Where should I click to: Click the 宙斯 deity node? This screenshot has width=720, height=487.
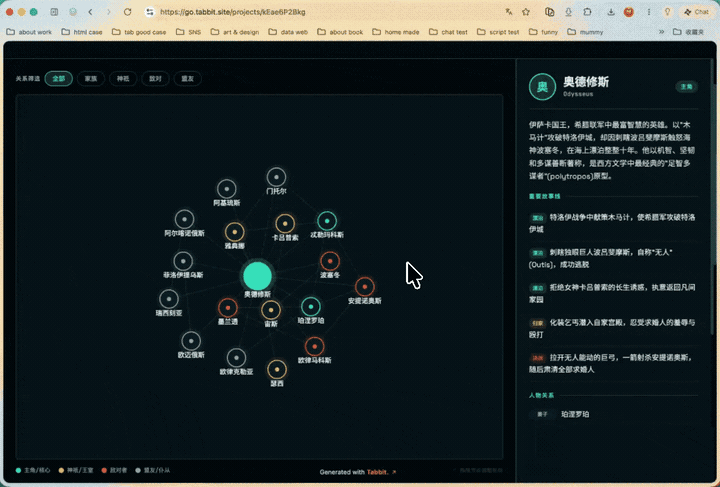click(271, 310)
